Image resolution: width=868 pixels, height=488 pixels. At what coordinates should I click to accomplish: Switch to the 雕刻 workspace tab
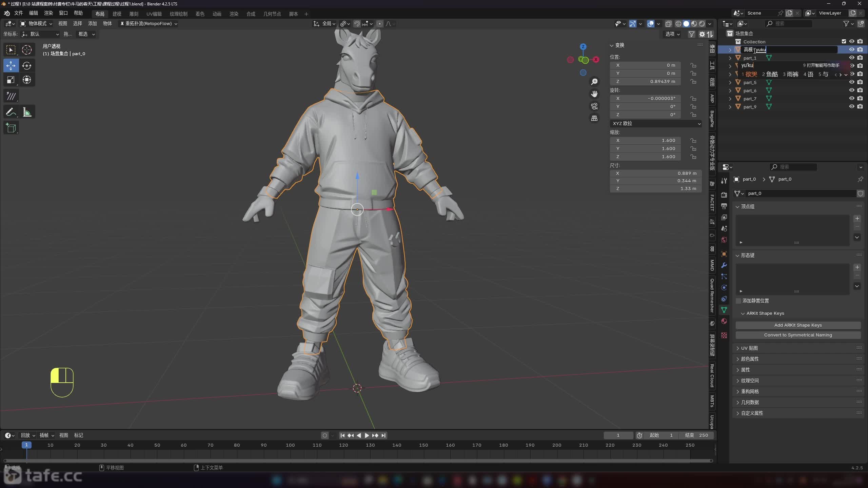coord(134,14)
